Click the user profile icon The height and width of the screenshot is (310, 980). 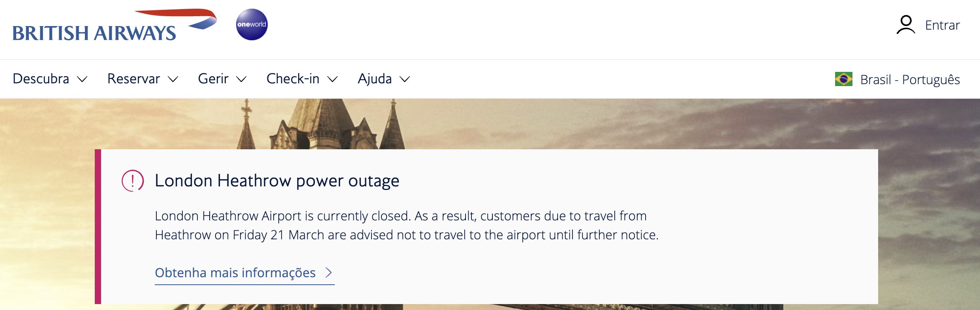[905, 25]
